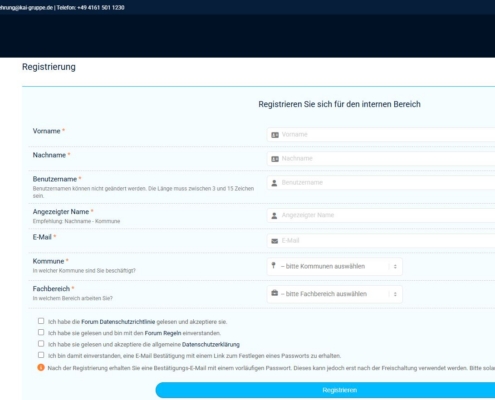Focus the Vorname input field
495x400 pixels.
tap(381, 135)
